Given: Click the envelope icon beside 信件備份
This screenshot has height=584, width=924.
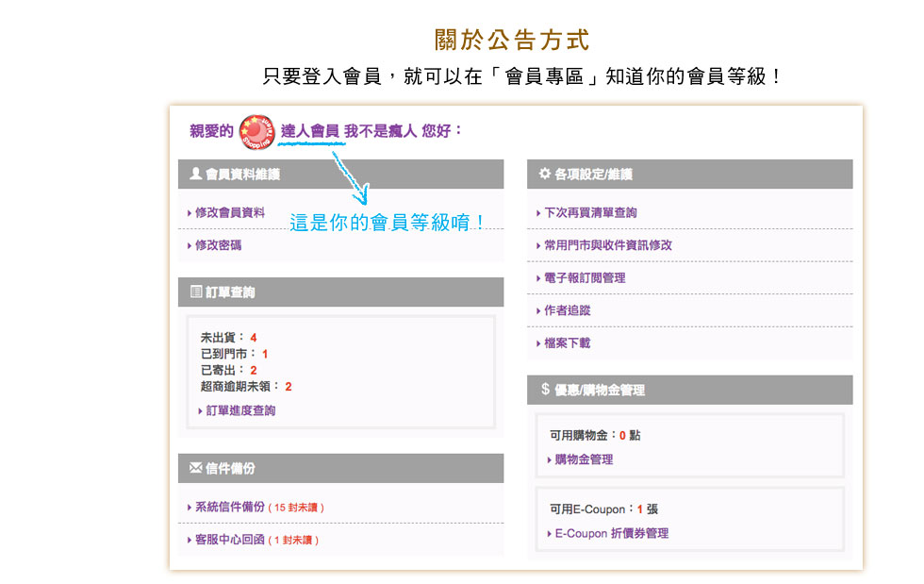Looking at the screenshot, I should pyautogui.click(x=195, y=468).
